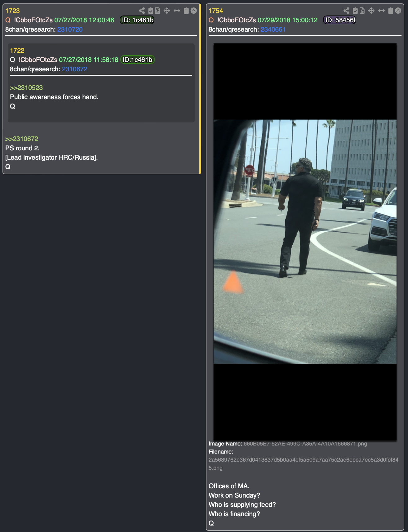Screen dimensions: 408x532
Task: Click the circled up-arrow icon on post 1754
Action: (x=398, y=11)
